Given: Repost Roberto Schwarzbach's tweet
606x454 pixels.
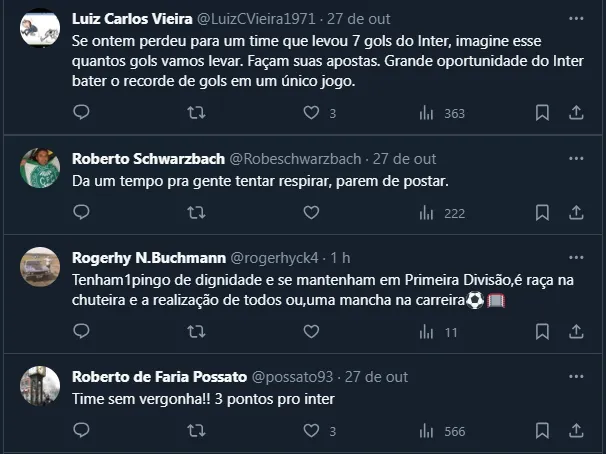Looking at the screenshot, I should [197, 212].
